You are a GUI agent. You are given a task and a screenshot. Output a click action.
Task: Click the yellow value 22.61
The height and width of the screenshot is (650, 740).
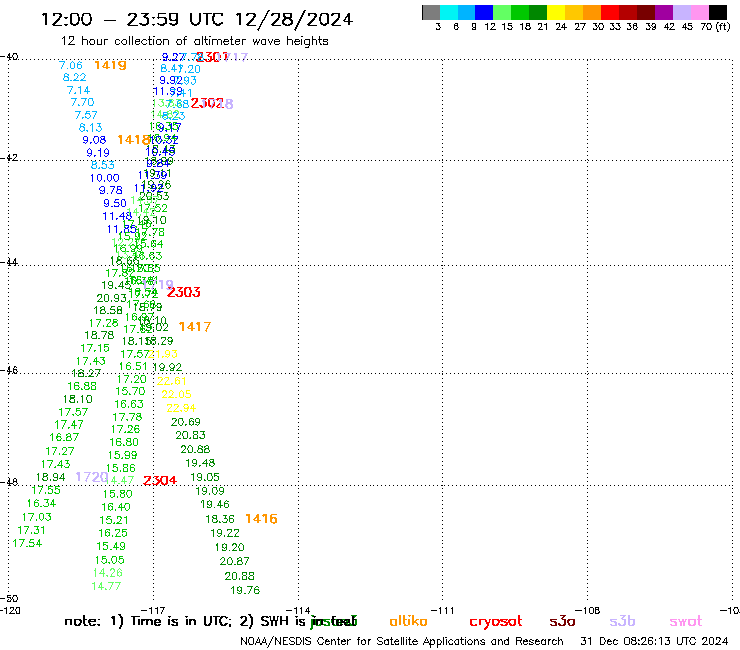[x=171, y=381]
